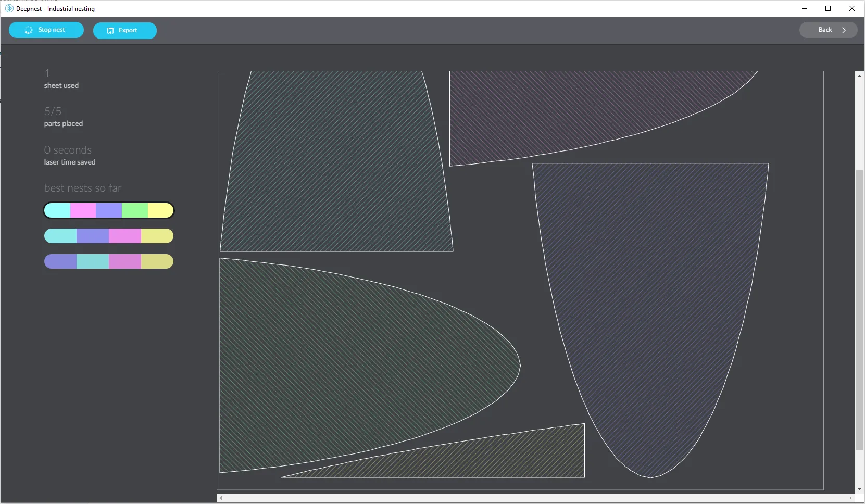Click the Deepnest logo in the title bar
Screen dimensions: 865x504
click(x=8, y=8)
